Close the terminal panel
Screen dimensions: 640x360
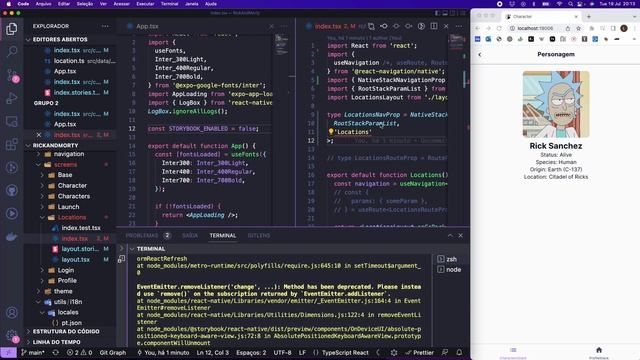click(x=460, y=236)
